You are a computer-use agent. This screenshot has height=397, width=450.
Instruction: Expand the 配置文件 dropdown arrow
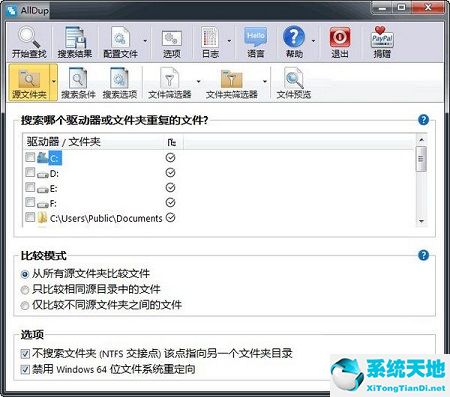point(145,41)
